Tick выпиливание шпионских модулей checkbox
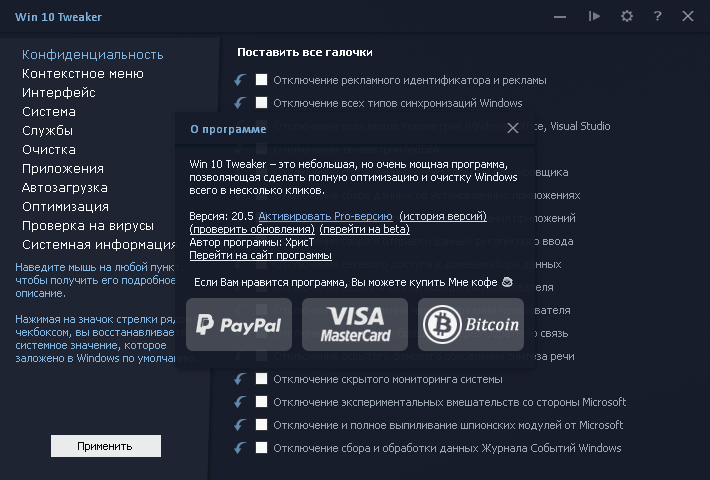Screen dimensions: 710x480 pos(261,425)
